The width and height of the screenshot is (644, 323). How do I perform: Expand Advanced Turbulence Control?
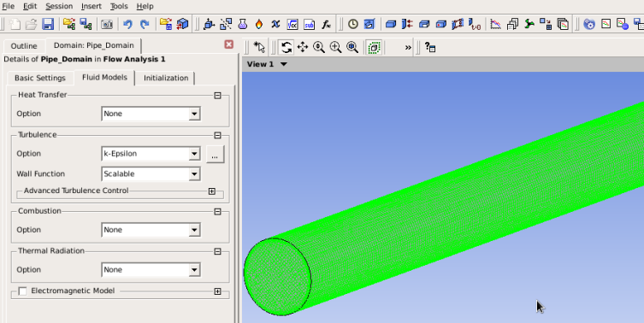coord(212,191)
